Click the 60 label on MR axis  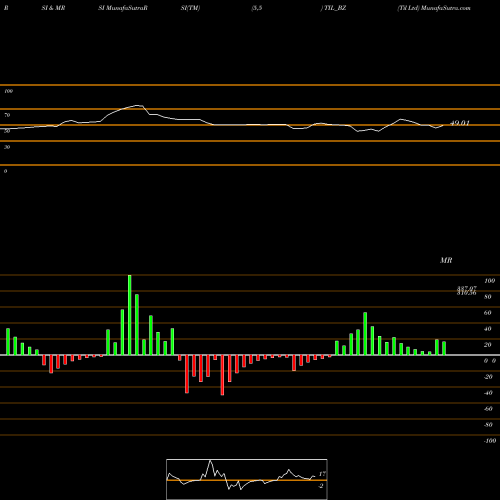[488, 313]
